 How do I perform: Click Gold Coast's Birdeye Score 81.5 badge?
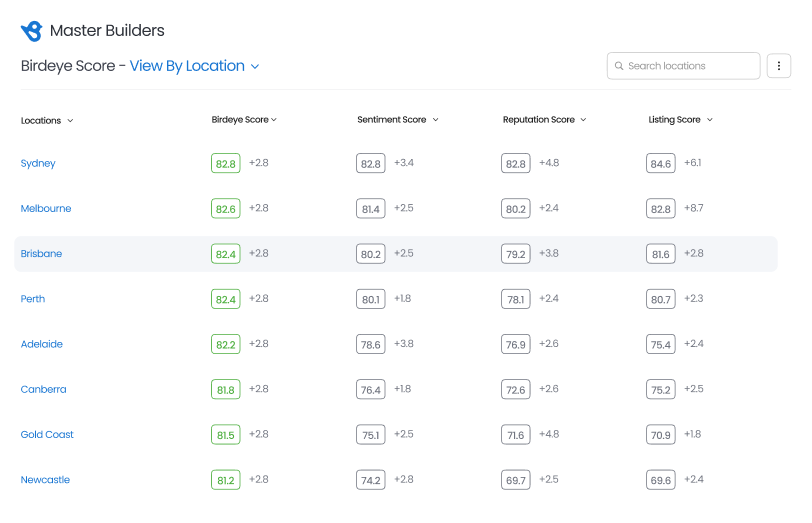[x=226, y=434]
